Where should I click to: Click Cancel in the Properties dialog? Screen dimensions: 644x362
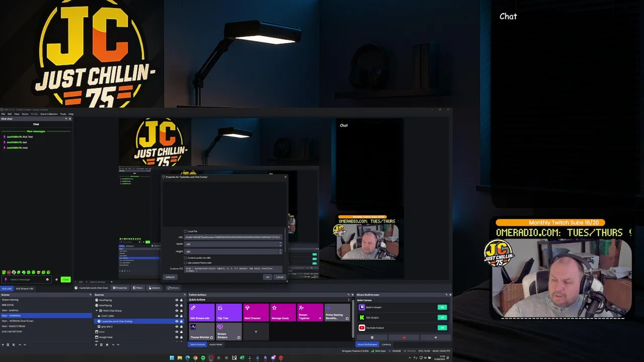point(280,277)
